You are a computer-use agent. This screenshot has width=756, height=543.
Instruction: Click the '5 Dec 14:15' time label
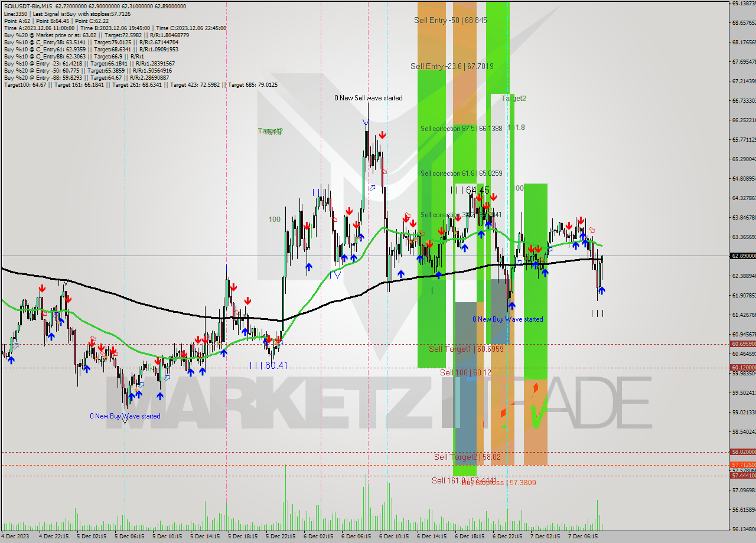(x=204, y=537)
